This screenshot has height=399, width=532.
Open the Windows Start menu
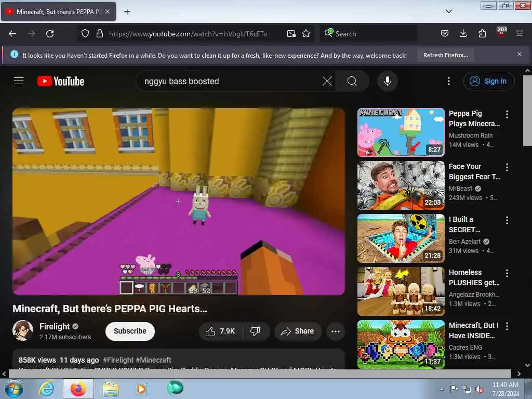[14, 389]
